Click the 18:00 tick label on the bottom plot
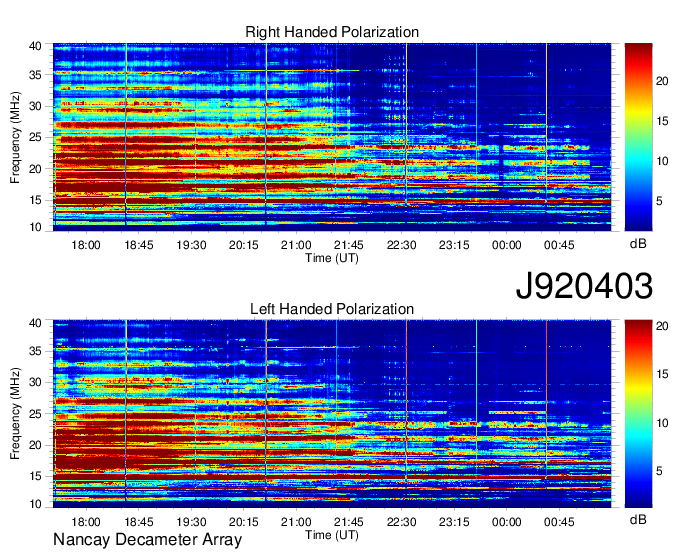Image resolution: width=680 pixels, height=552 pixels. [86, 522]
